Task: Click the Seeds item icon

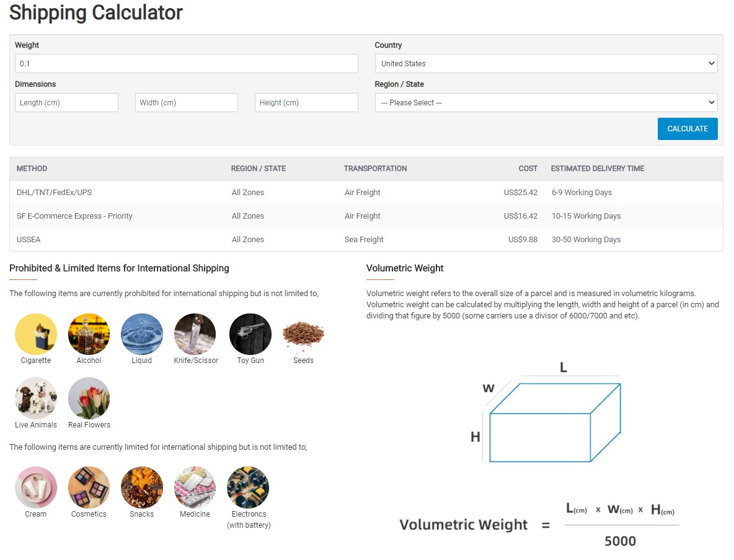Action: point(303,334)
